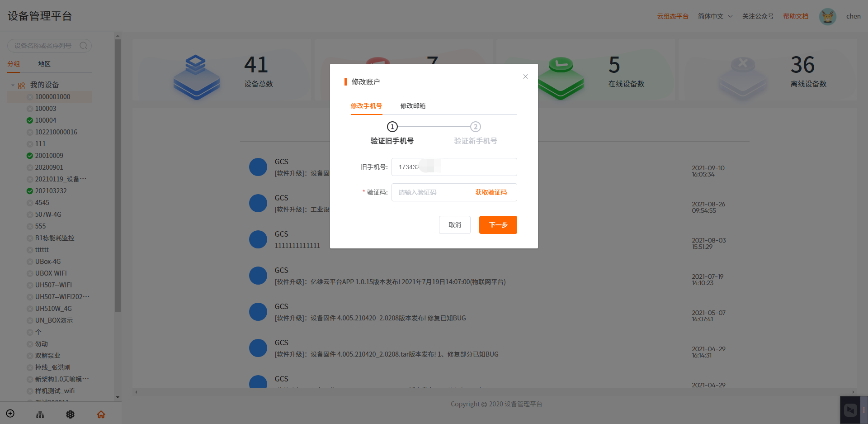Select device UH510W_4G in tree
Viewport: 868px width, 424px height.
pos(53,309)
